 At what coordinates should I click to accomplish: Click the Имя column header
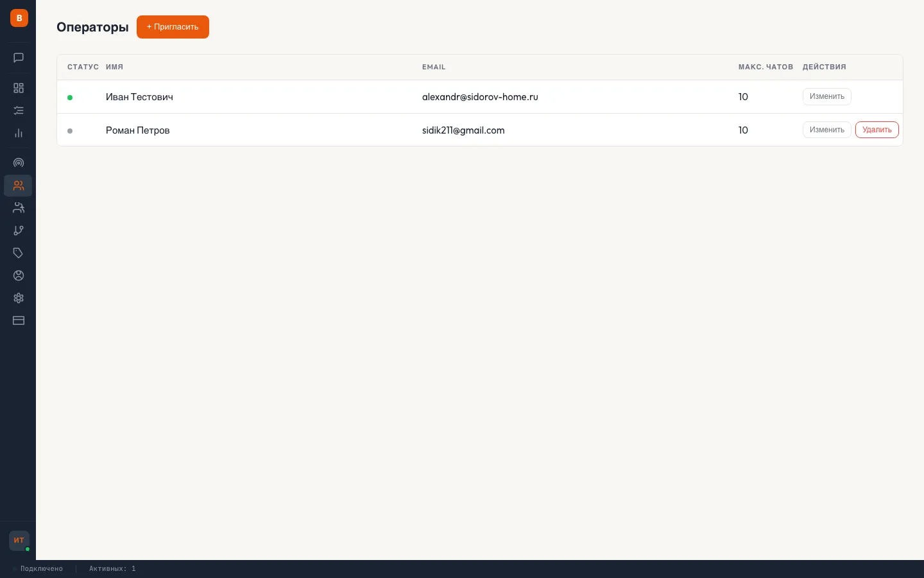pos(114,67)
